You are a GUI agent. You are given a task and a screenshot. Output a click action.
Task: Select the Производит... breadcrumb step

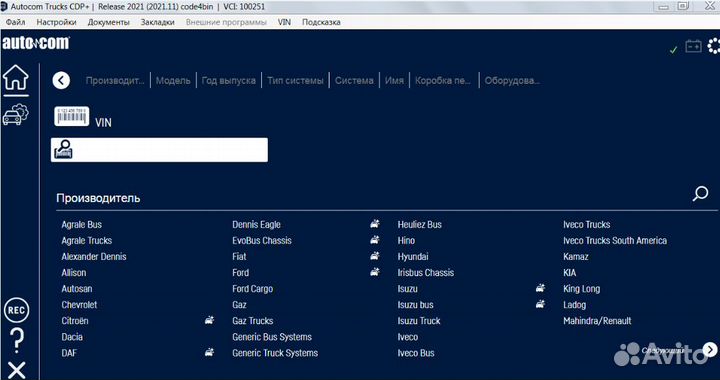(x=115, y=80)
